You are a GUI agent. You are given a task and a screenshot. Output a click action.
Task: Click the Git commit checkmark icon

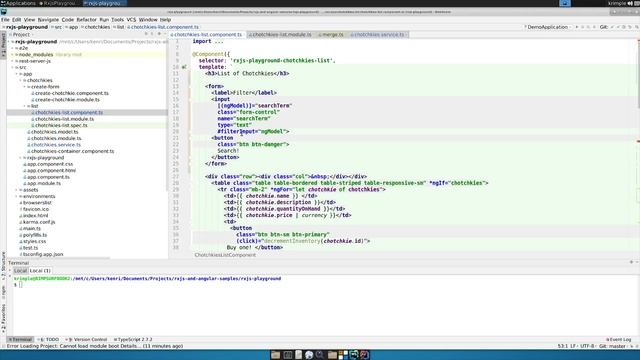618,27
